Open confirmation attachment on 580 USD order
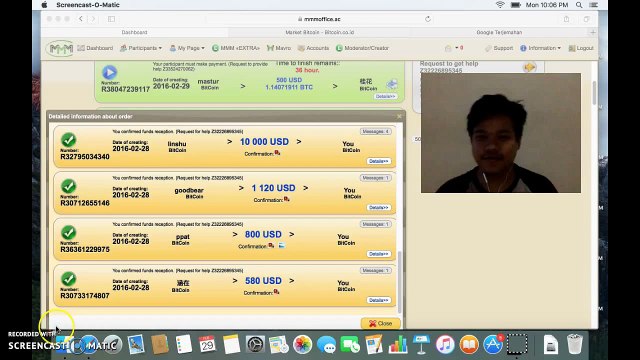The image size is (640, 360). click(x=276, y=292)
